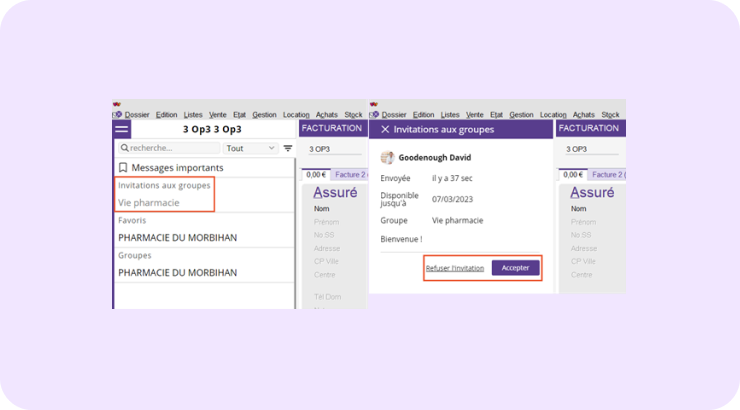Click the Refuser l'invitation link
This screenshot has height=410, width=740.
click(x=454, y=268)
